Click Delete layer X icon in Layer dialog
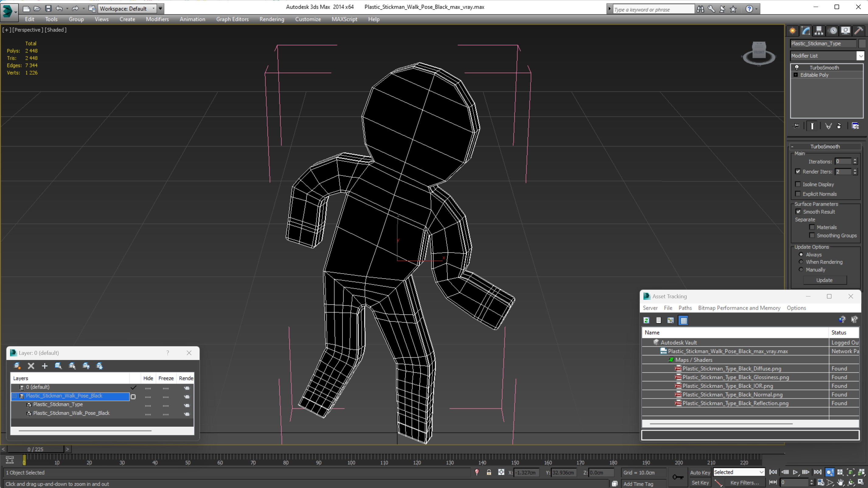The height and width of the screenshot is (488, 868). coord(31,366)
